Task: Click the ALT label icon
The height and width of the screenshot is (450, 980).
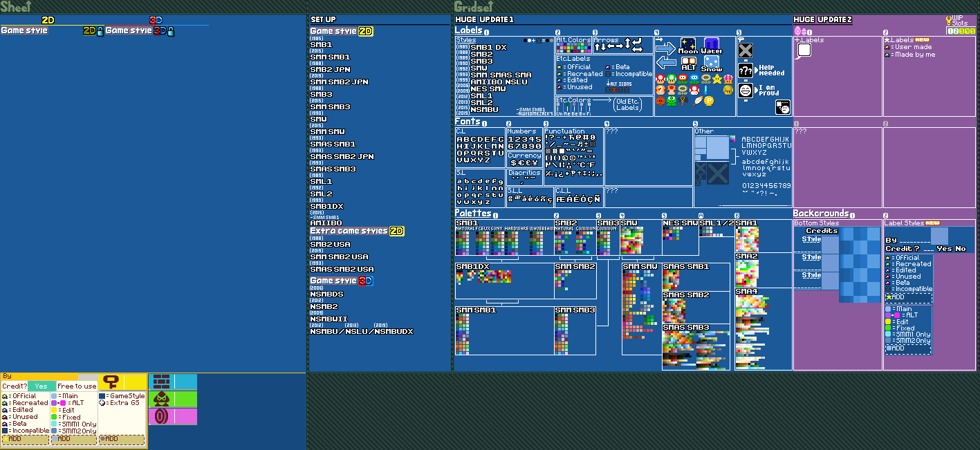Action: point(688,64)
